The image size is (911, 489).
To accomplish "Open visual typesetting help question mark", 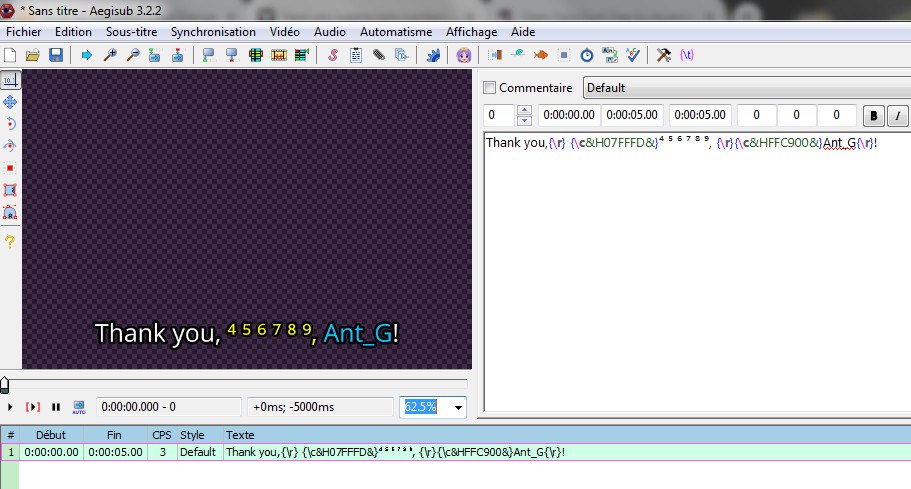I will 10,242.
